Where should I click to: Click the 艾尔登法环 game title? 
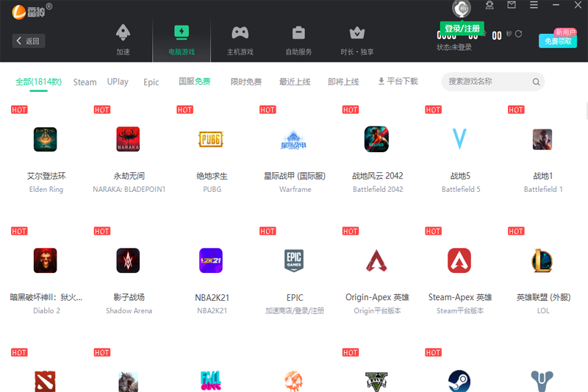tap(46, 176)
